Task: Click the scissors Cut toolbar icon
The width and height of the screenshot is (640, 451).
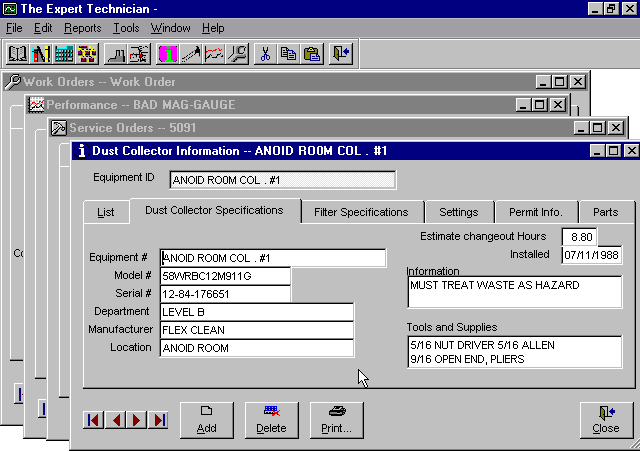Action: [x=265, y=53]
